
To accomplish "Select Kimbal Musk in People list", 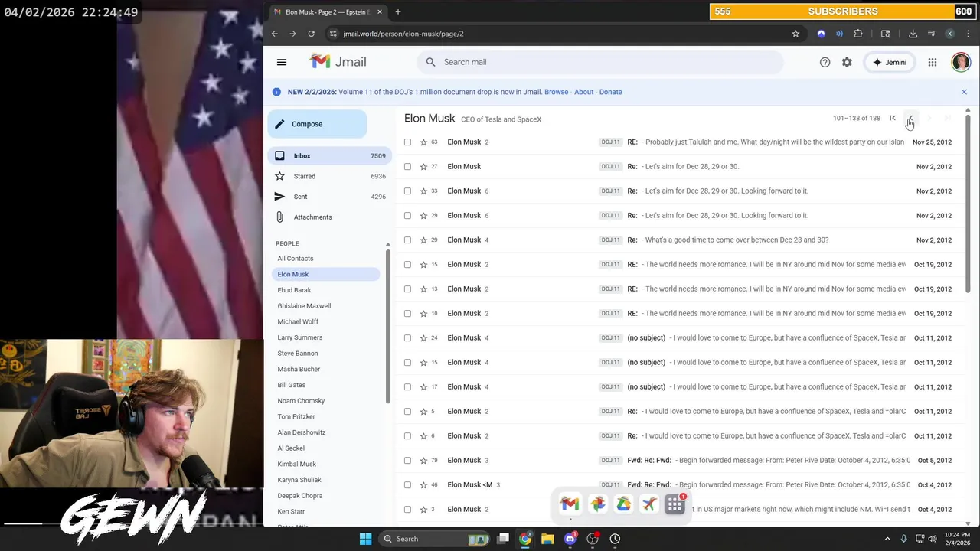I will 297,465.
